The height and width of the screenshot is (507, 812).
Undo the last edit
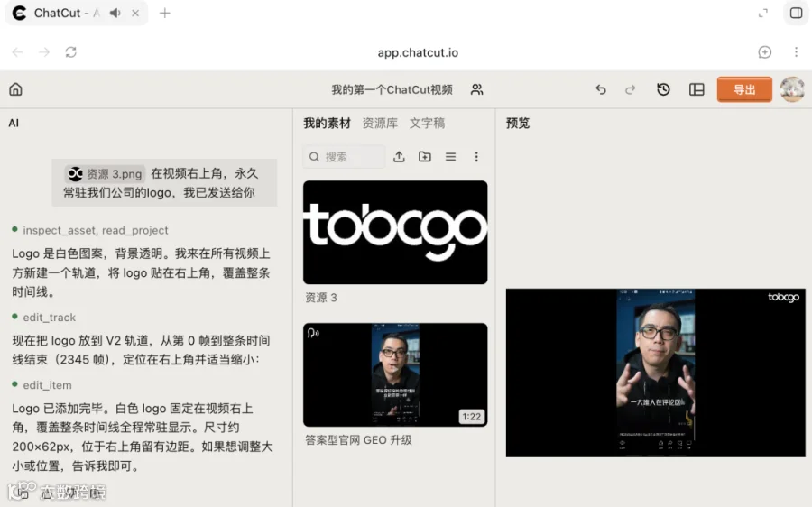(x=601, y=89)
